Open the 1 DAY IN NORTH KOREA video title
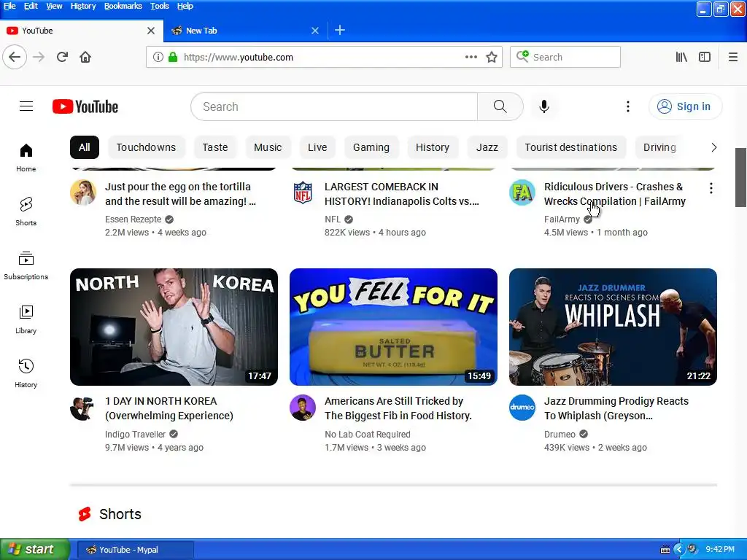This screenshot has height=560, width=747. 169,408
